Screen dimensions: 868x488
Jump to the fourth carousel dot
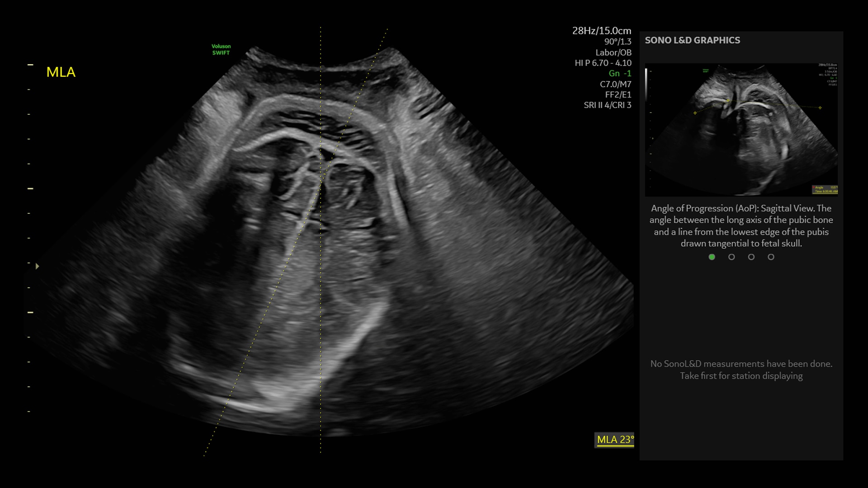click(771, 257)
